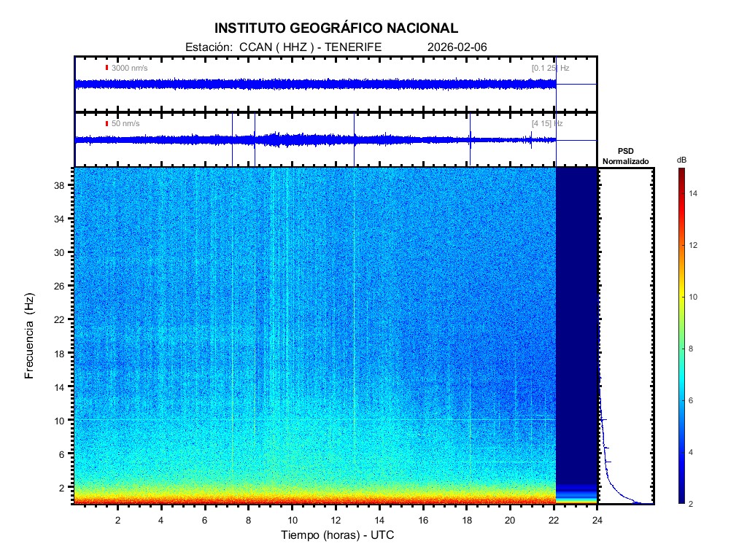The height and width of the screenshot is (560, 747).
Task: Click the colorbar at the 10 dB level
Action: (681, 297)
